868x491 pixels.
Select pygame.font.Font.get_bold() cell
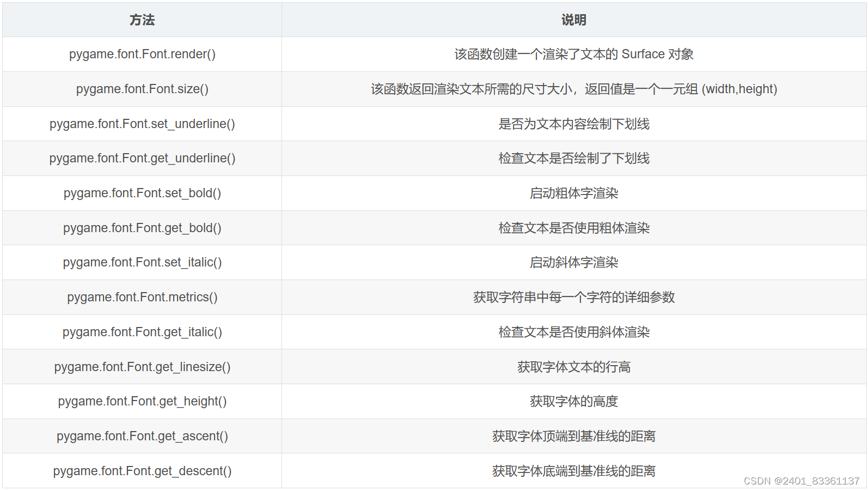click(142, 228)
